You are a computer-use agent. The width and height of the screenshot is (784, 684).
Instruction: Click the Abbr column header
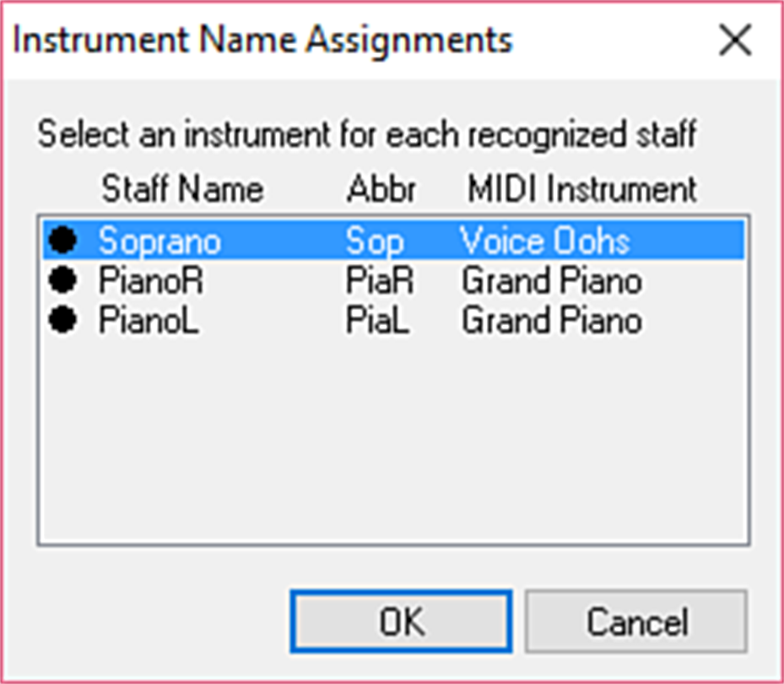pyautogui.click(x=381, y=189)
